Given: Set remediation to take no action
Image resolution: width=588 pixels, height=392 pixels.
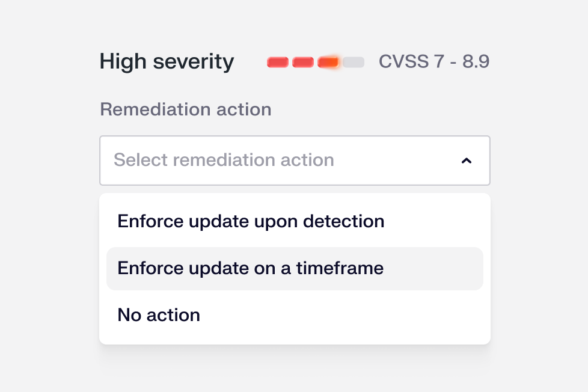Looking at the screenshot, I should tap(159, 315).
